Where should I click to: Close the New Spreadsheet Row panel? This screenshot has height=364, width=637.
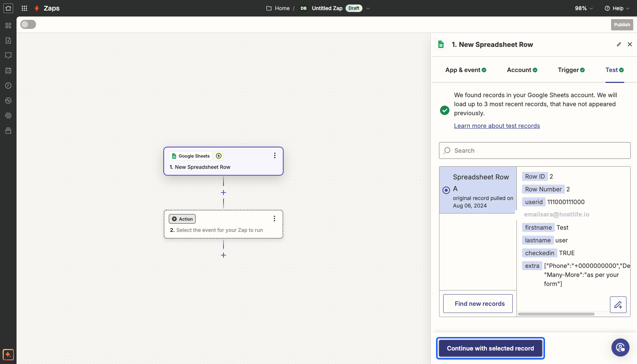coord(630,44)
